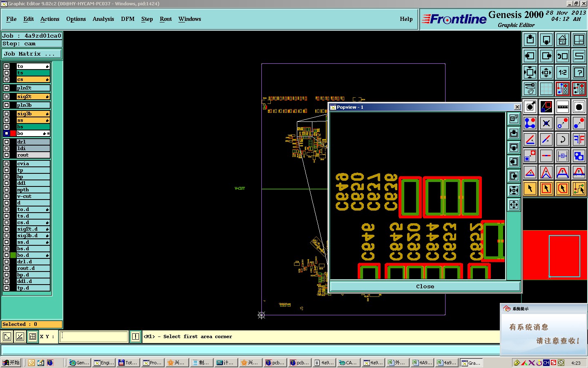Image resolution: width=588 pixels, height=368 pixels.
Task: Select the 'npth' layer name
Action: click(x=33, y=190)
